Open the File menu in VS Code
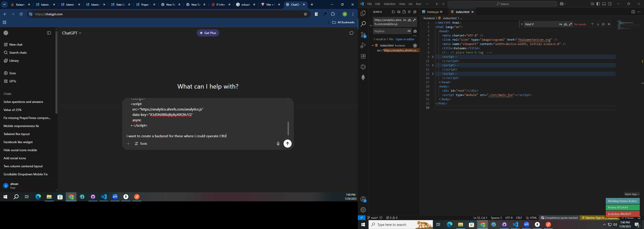This screenshot has width=644, height=229. [x=369, y=4]
